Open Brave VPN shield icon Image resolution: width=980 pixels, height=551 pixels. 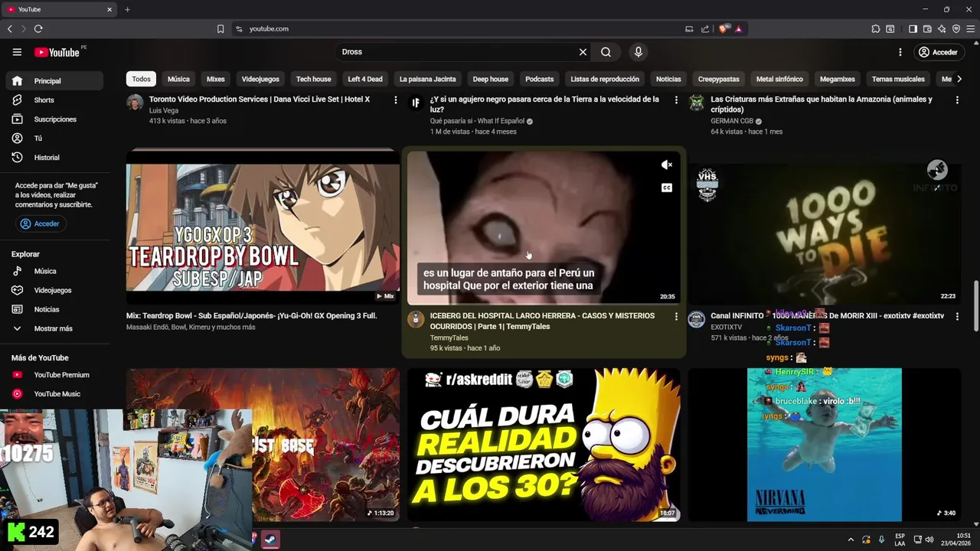[x=956, y=29]
